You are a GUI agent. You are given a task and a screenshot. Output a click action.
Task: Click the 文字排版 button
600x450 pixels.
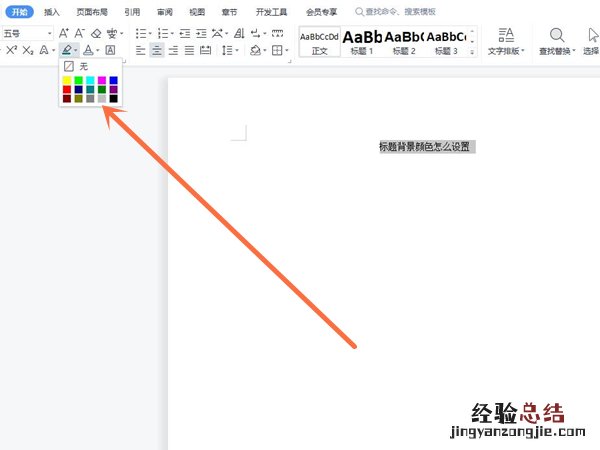click(x=505, y=40)
